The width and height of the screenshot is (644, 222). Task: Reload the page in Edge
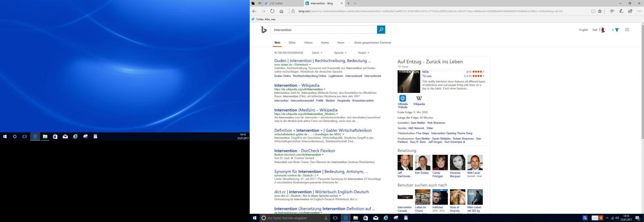pyautogui.click(x=272, y=11)
